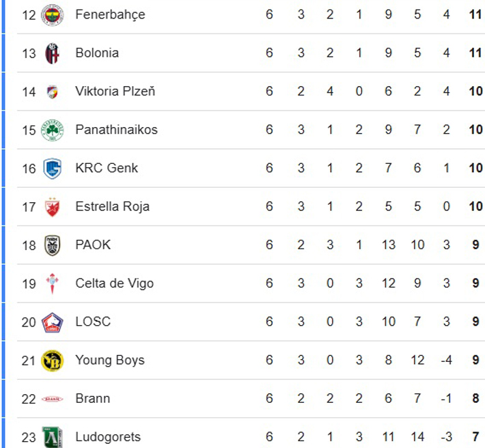Image resolution: width=485 pixels, height=448 pixels.
Task: Click the Brann club logo icon
Action: click(x=52, y=399)
